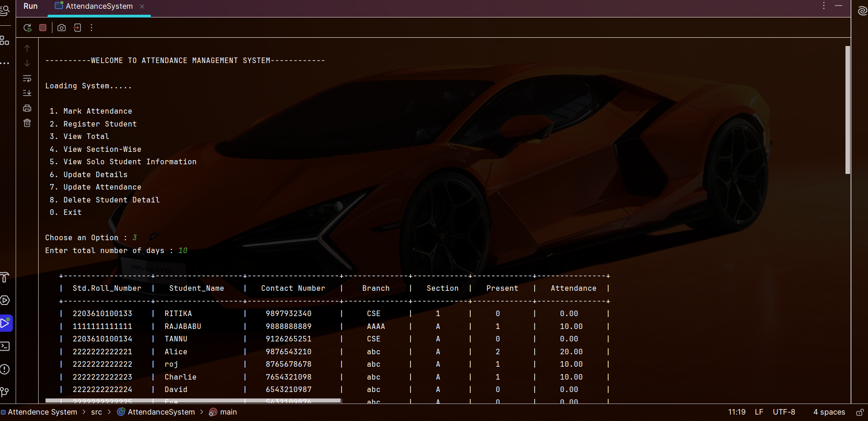Show more tool windows ellipsis
This screenshot has width=868, height=421.
(x=5, y=63)
